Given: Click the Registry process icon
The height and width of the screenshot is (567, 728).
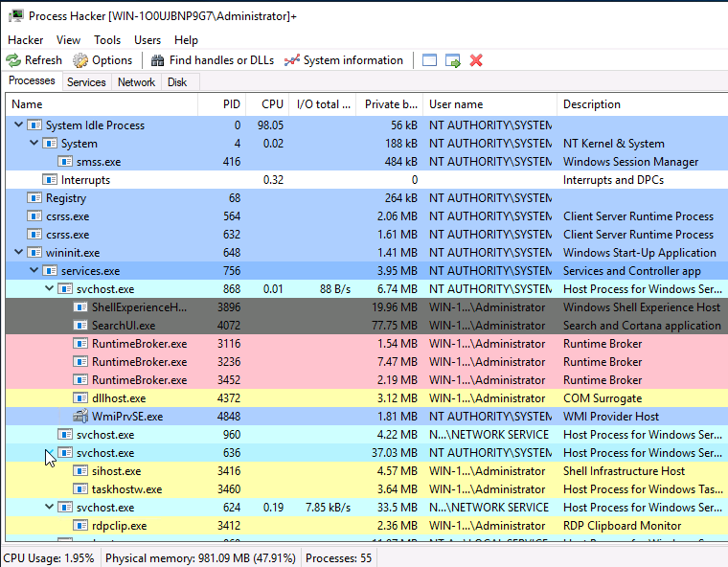Looking at the screenshot, I should 34,198.
